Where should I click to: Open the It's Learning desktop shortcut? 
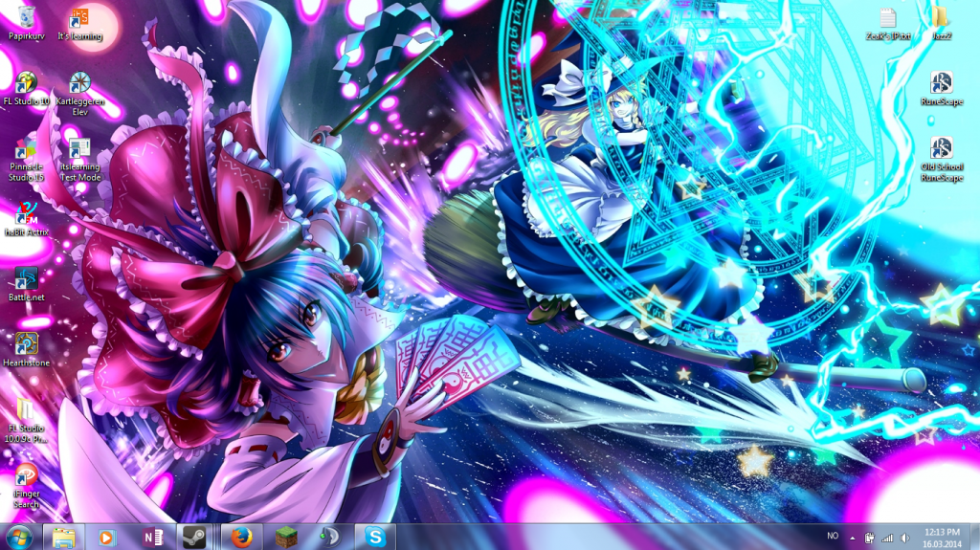coord(80,17)
